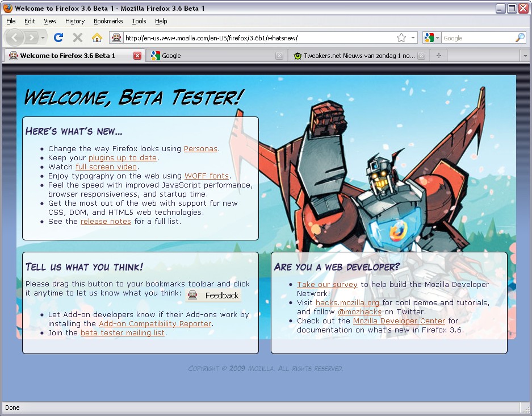Focus the Google search input field

[x=477, y=38]
